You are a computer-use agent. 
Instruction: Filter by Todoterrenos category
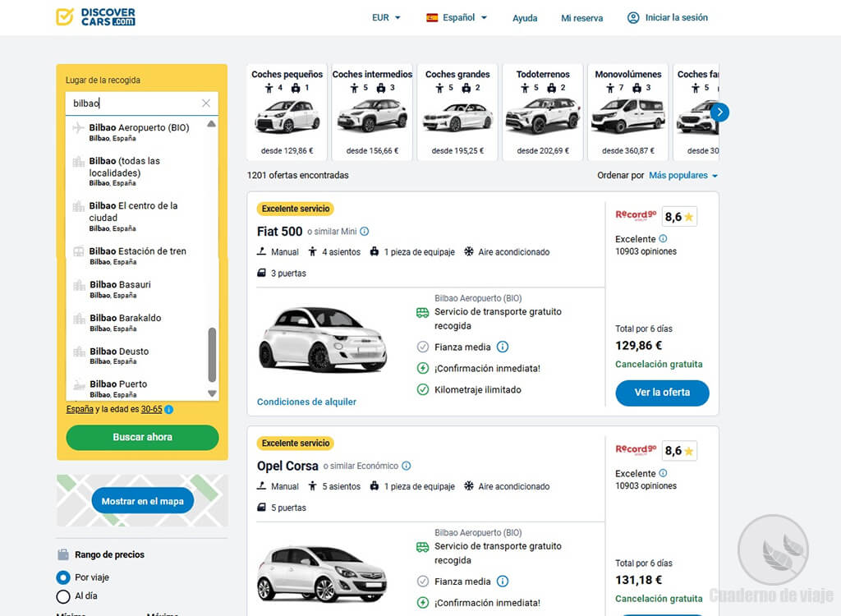(543, 113)
